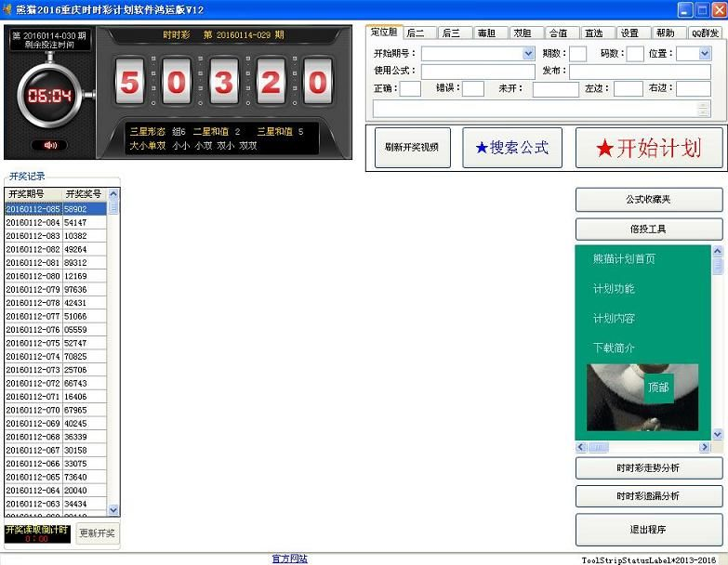This screenshot has width=728, height=565.
Task: Switch to the 后二 tab
Action: pyautogui.click(x=417, y=33)
